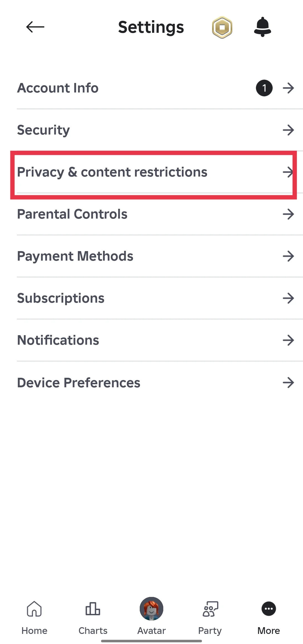This screenshot has width=303, height=644.
Task: Select the Subscriptions entry
Action: [x=61, y=298]
